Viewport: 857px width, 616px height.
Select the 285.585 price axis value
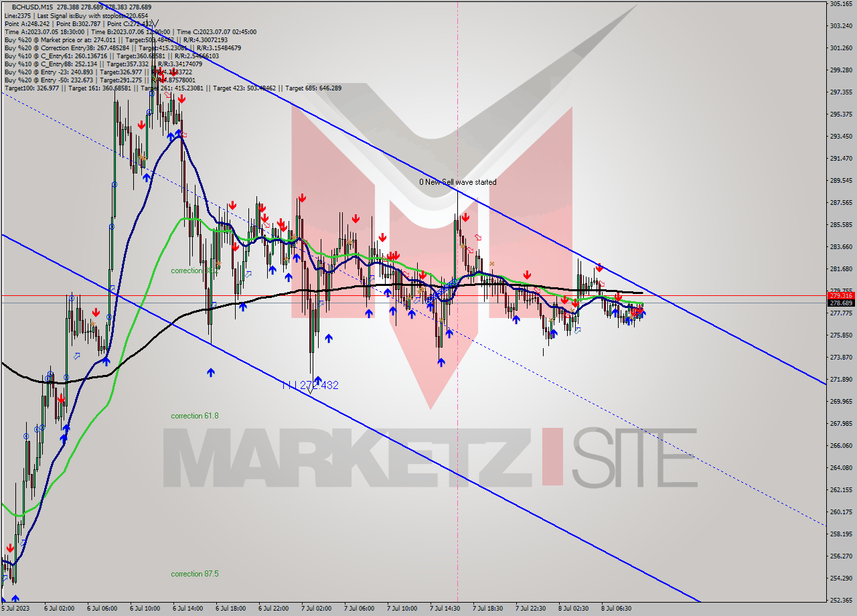point(841,225)
